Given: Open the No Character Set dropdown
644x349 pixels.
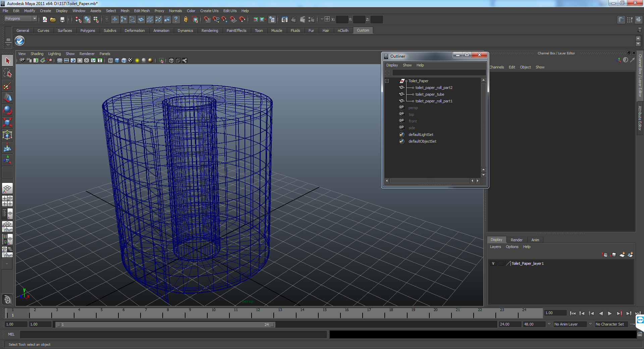Looking at the screenshot, I should coord(590,324).
